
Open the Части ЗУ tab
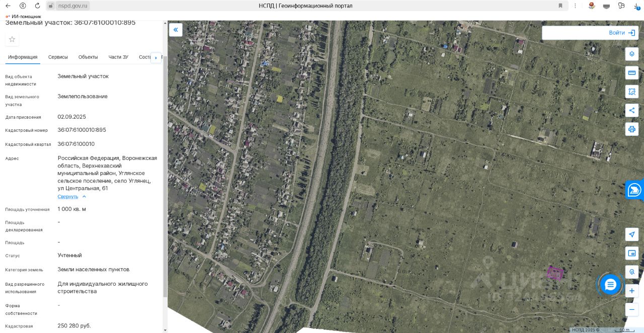[x=118, y=57]
